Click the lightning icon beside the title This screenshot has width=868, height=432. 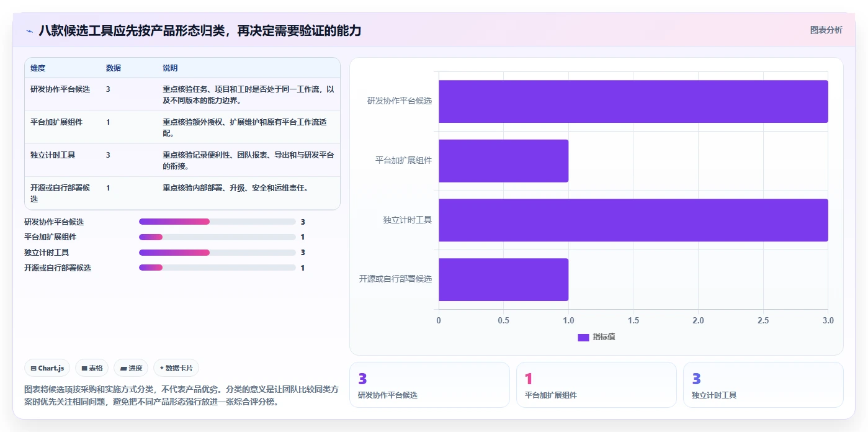coord(29,31)
